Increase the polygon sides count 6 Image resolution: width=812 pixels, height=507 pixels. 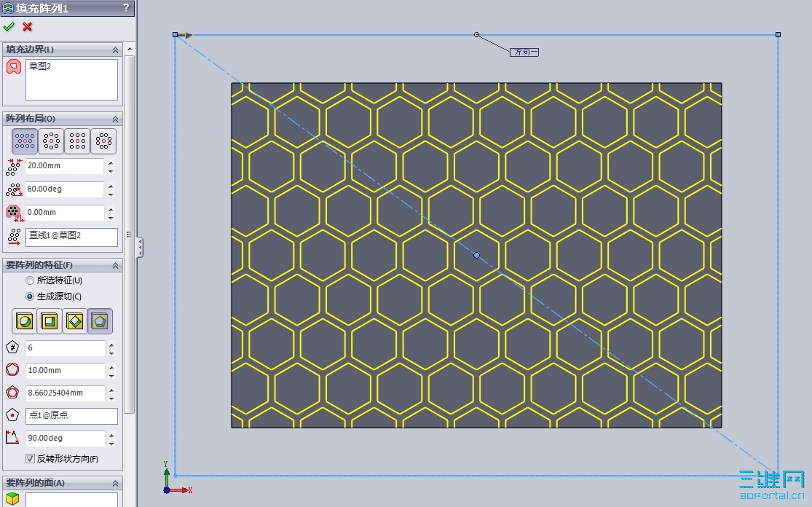(111, 345)
